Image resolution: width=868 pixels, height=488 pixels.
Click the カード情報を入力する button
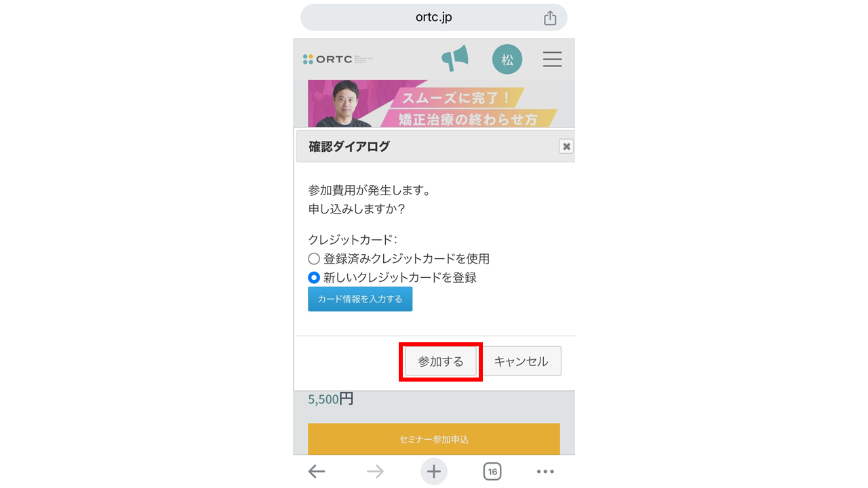(x=360, y=299)
